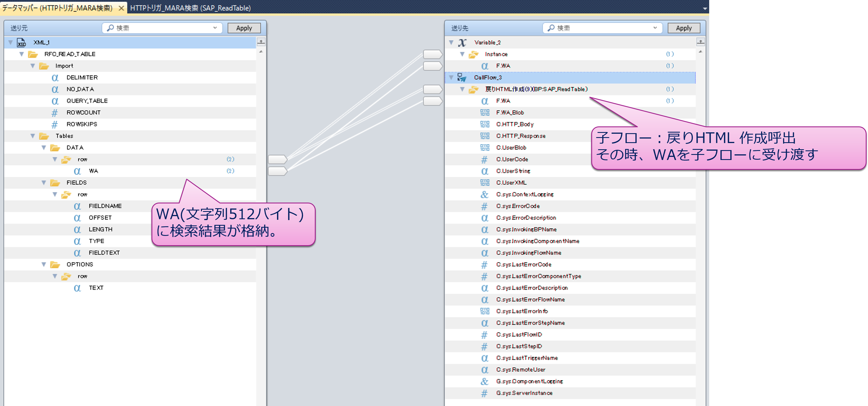
Task: Click the folder icon next to OPTIONS
Action: click(x=55, y=264)
